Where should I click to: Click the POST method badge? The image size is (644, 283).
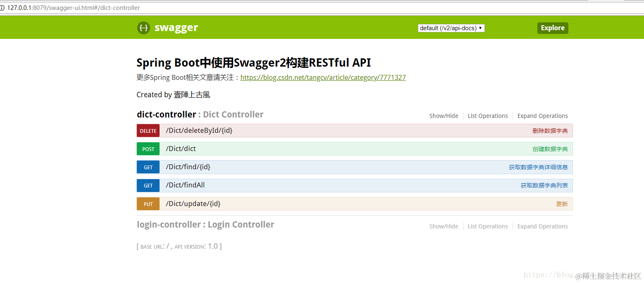[x=148, y=149]
